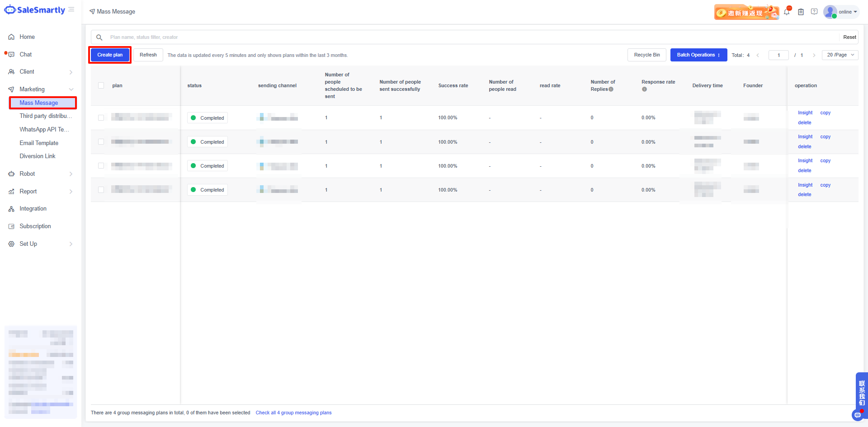Click the search magnifier icon

click(x=99, y=38)
